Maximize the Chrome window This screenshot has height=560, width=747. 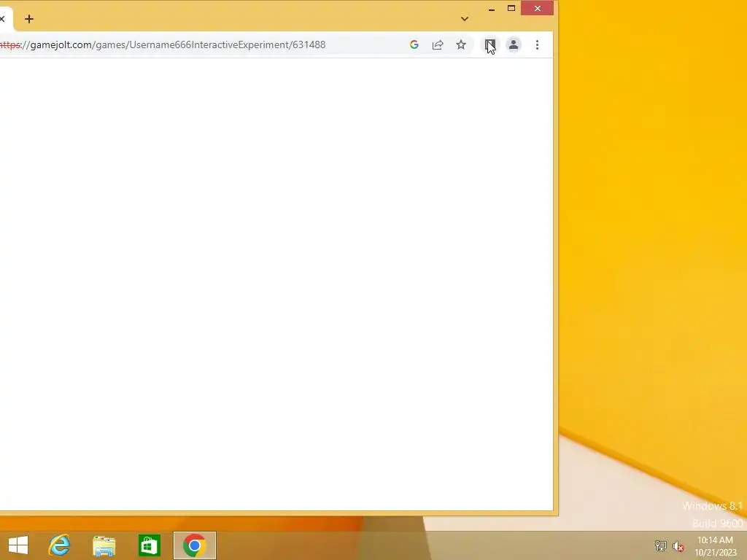(511, 9)
